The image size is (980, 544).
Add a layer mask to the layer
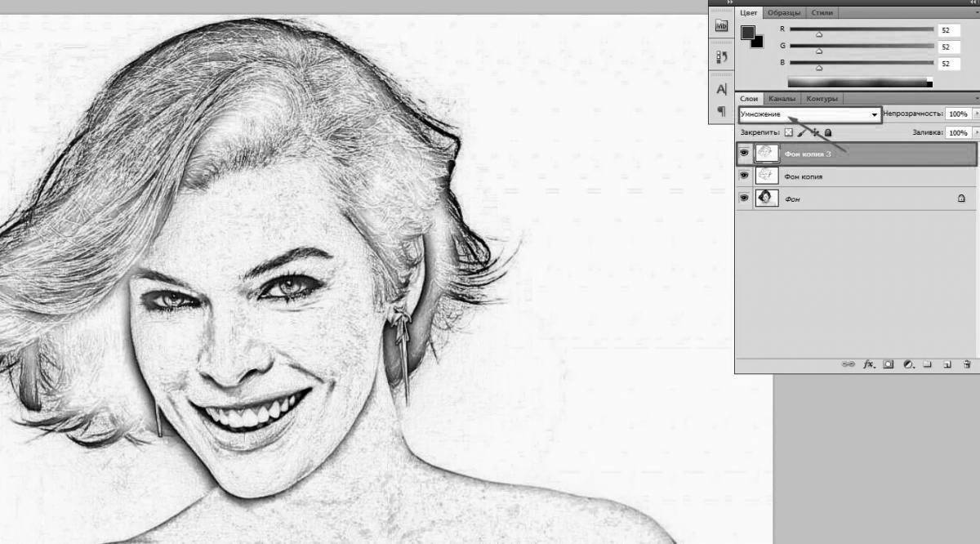click(x=889, y=365)
